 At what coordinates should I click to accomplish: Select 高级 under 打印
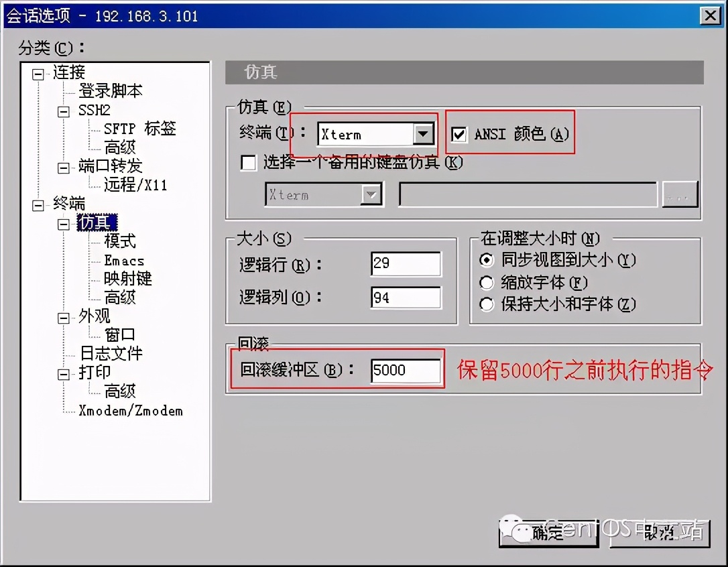pyautogui.click(x=120, y=391)
